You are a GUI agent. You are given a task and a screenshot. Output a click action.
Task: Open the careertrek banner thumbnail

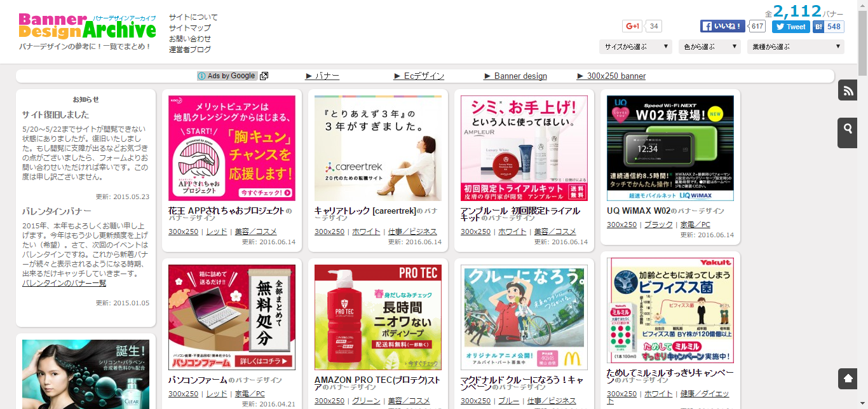tap(378, 148)
